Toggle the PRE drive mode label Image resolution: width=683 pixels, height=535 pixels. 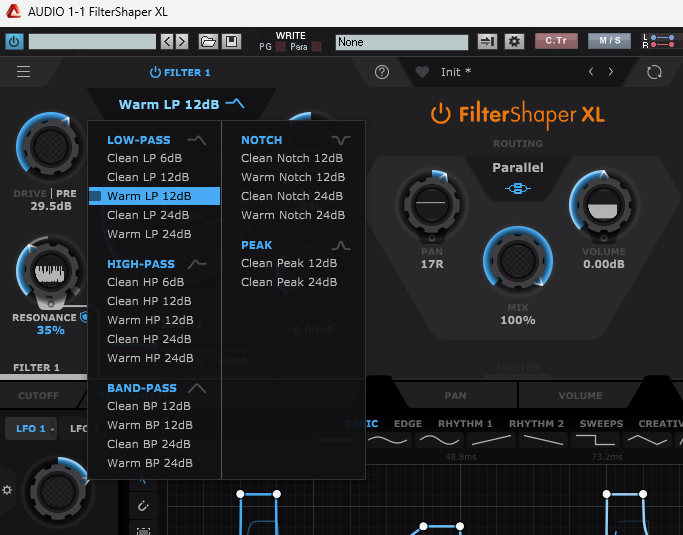pyautogui.click(x=66, y=193)
